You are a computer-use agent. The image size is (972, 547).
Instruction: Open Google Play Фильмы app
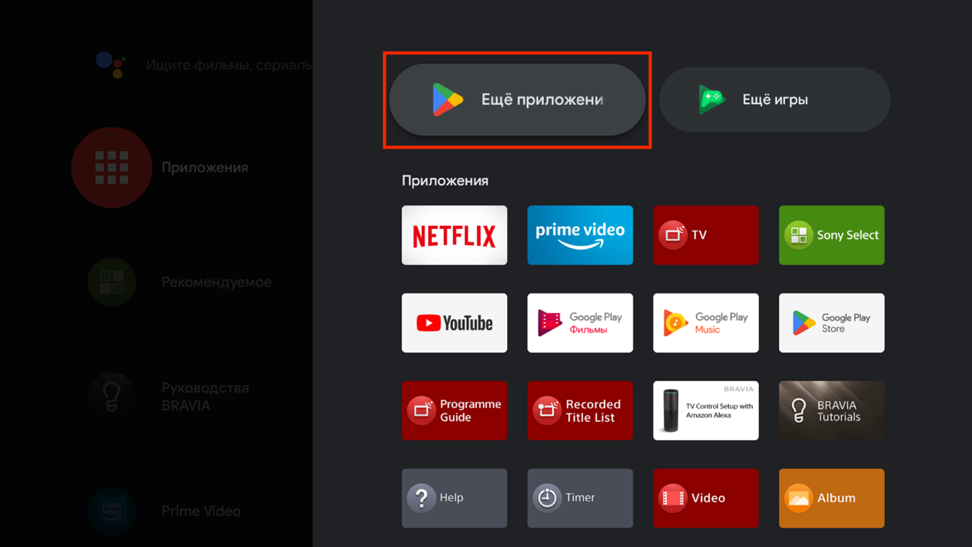tap(580, 323)
